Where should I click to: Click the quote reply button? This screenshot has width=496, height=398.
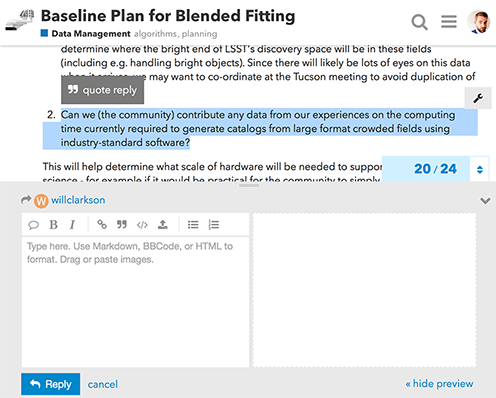click(x=103, y=90)
